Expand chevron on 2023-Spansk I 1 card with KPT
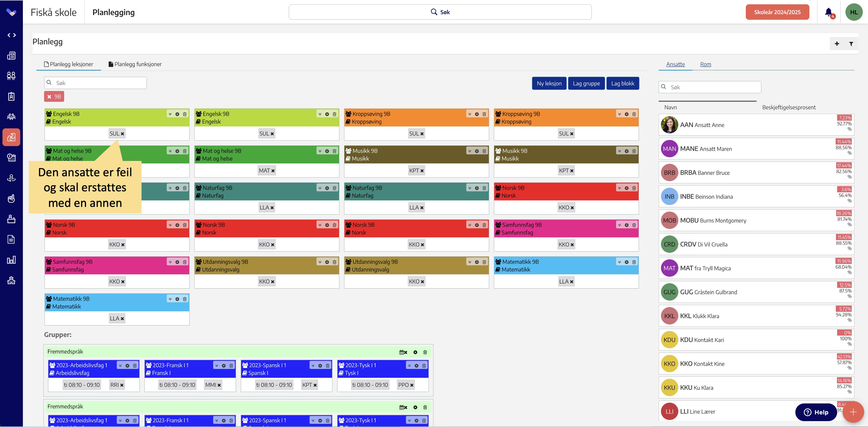The height and width of the screenshot is (427, 868). tap(313, 366)
